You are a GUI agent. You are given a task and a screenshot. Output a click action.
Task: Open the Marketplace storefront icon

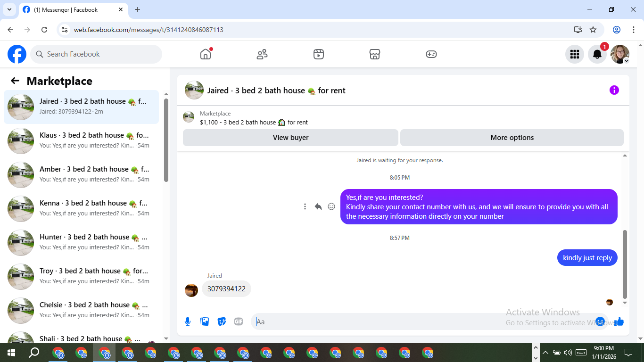[x=375, y=54]
